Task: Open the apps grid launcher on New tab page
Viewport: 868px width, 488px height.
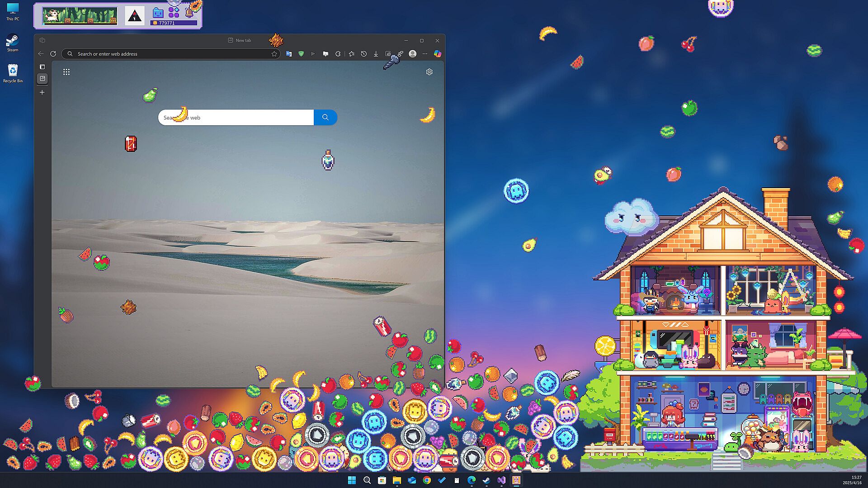Action: pos(66,72)
